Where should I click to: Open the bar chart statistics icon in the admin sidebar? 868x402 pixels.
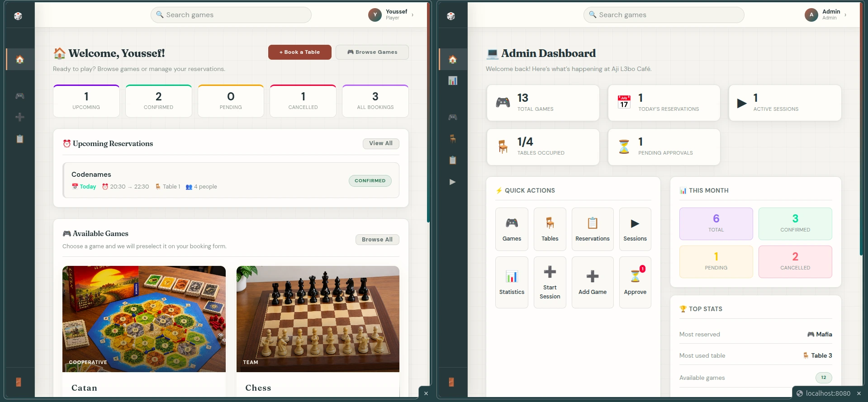tap(453, 80)
